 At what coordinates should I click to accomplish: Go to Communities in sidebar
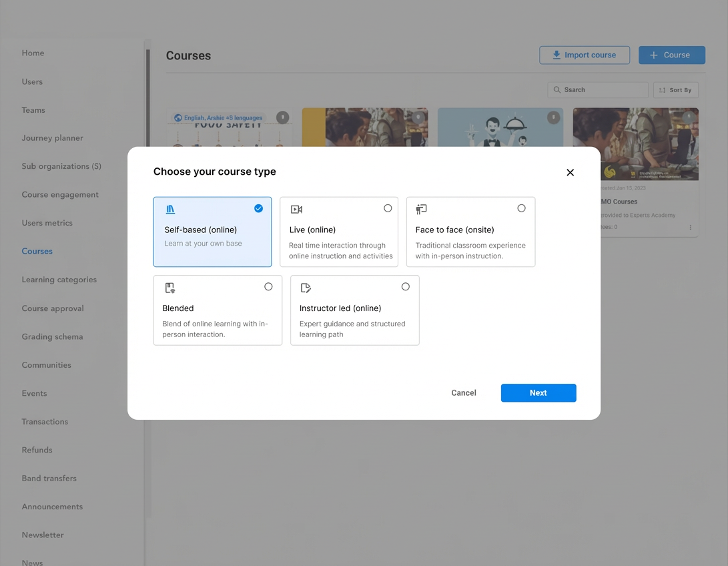47,365
